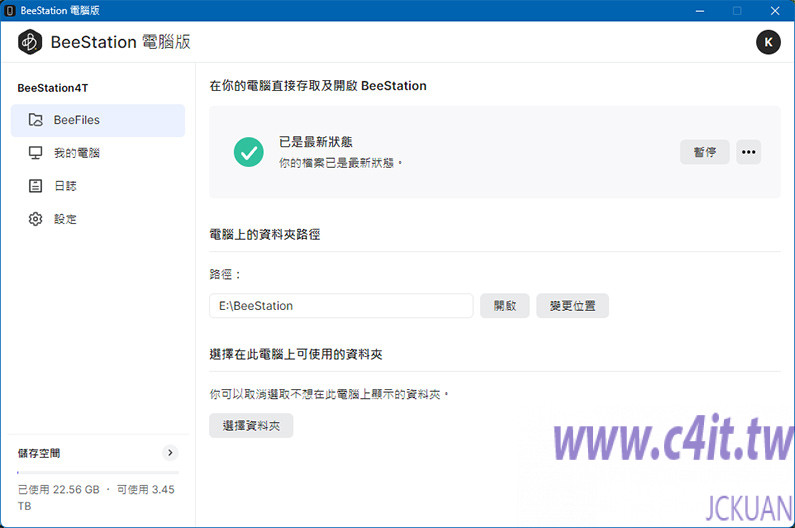Click the 日誌 log icon

point(35,186)
